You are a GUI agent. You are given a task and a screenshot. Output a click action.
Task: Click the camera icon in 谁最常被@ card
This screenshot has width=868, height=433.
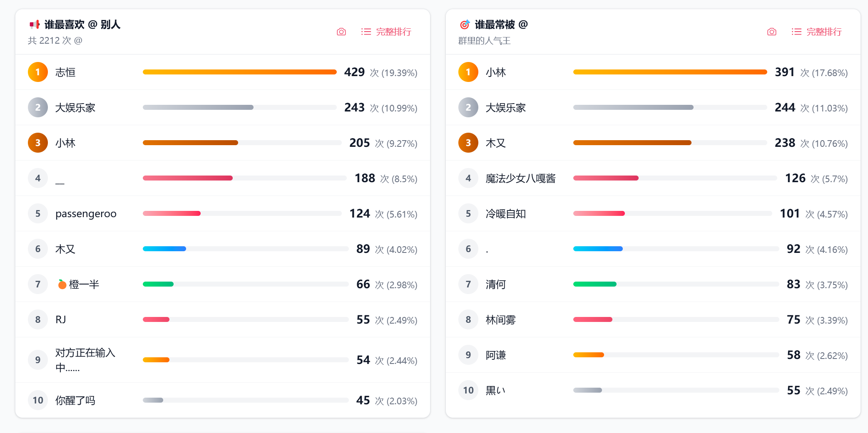(771, 32)
